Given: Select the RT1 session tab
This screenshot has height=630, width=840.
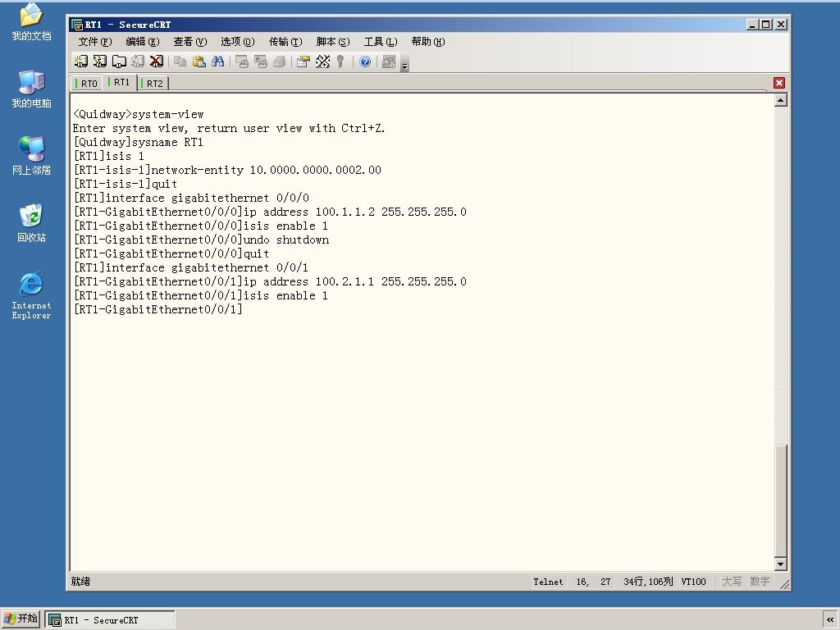Looking at the screenshot, I should (x=120, y=82).
